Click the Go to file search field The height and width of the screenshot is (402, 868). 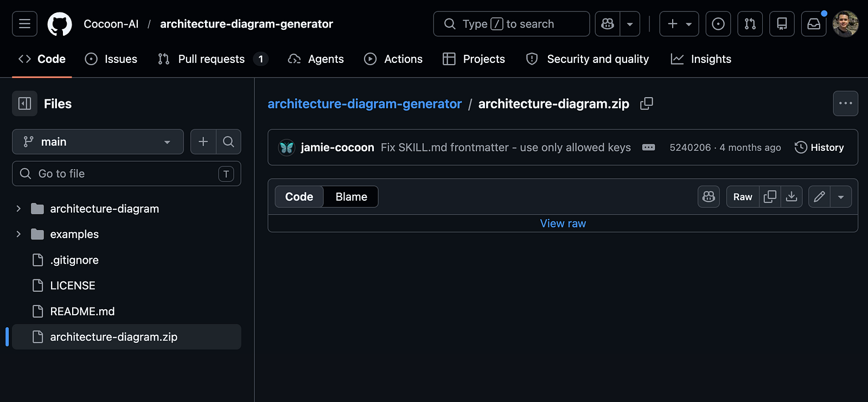pyautogui.click(x=126, y=174)
